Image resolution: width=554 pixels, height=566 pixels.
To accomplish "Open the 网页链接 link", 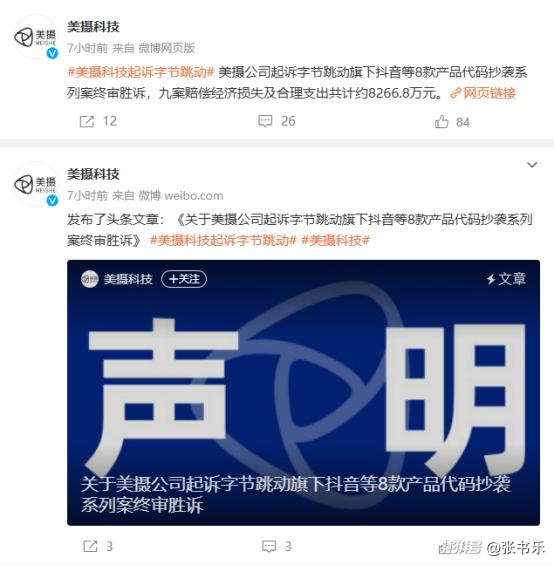I will 483,93.
